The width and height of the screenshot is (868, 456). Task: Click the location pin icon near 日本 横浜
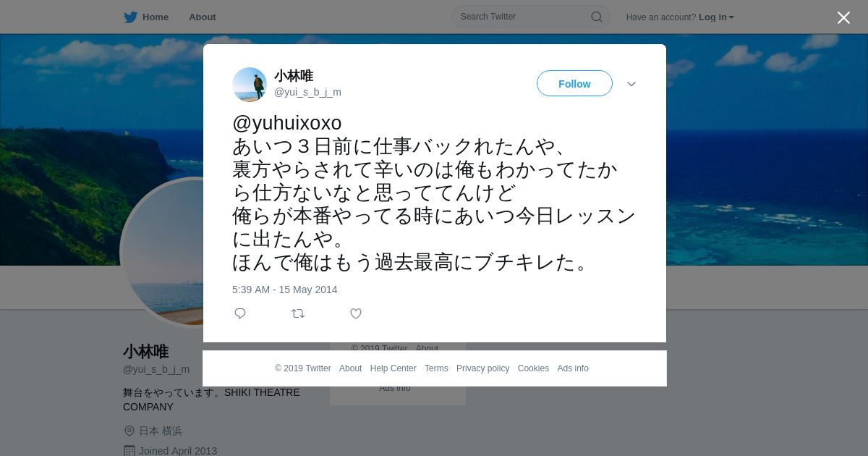click(x=129, y=431)
